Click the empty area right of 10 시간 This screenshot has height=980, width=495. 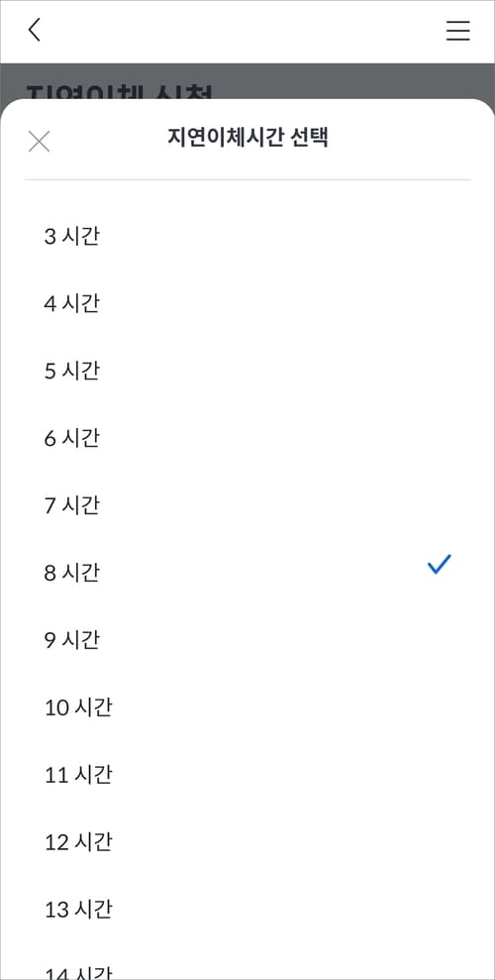click(x=291, y=708)
